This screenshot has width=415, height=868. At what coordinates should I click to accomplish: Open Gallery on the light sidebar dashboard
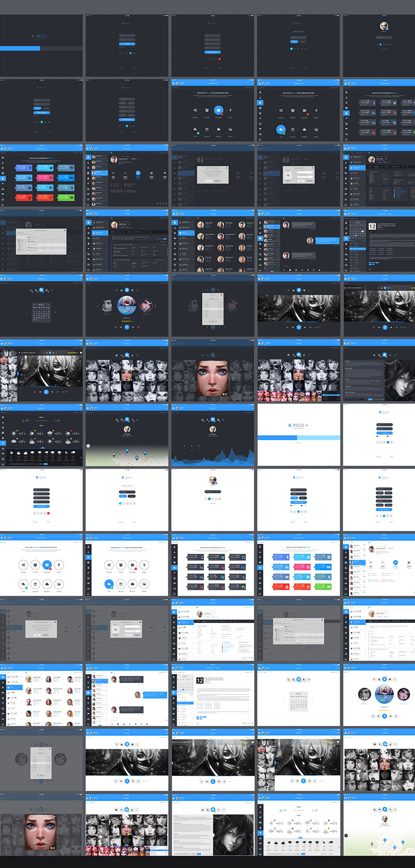coord(144,584)
